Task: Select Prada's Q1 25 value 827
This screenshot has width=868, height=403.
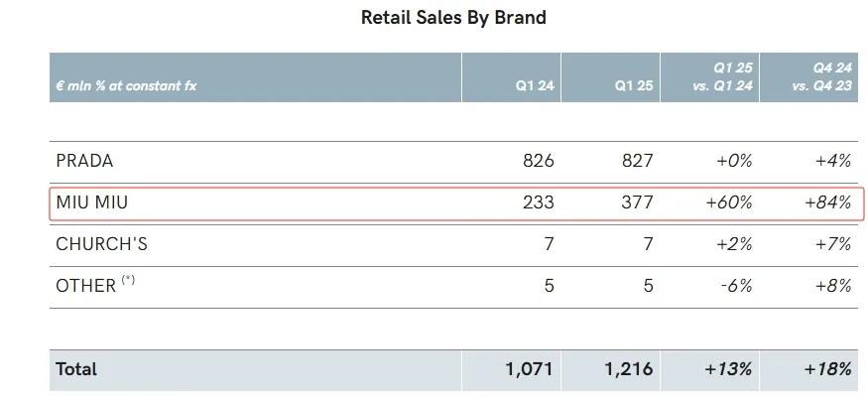Action: [x=638, y=161]
